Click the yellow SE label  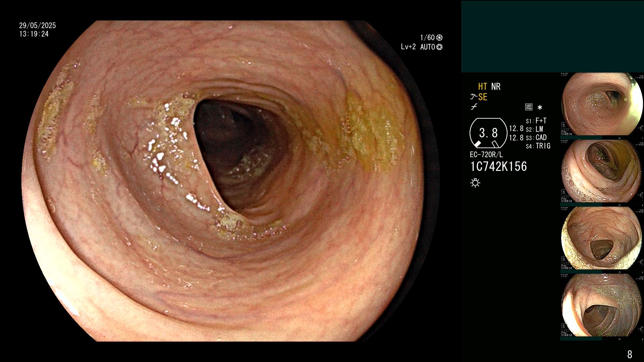[x=483, y=97]
